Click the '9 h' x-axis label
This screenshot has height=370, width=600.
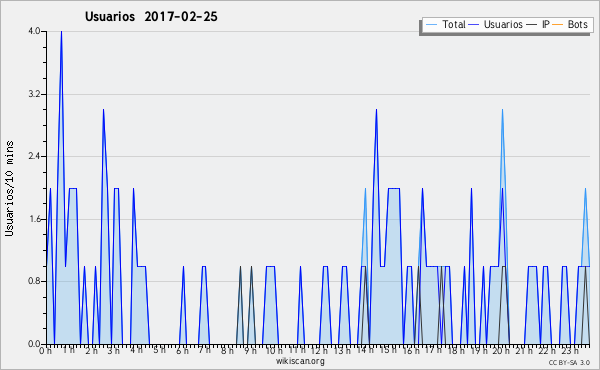tap(250, 351)
